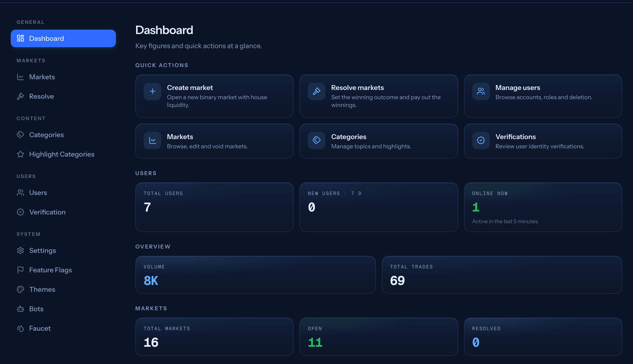The height and width of the screenshot is (364, 633).
Task: Click the Resolve markets title
Action: [357, 88]
